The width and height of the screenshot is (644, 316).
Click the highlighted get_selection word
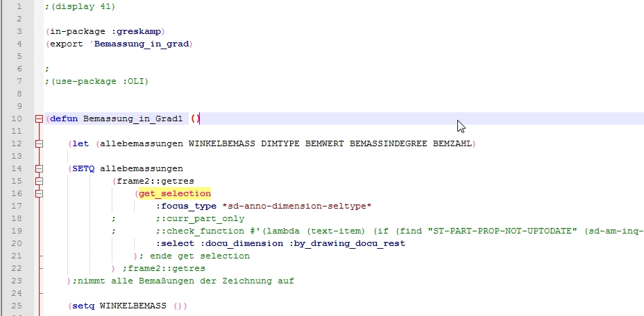pyautogui.click(x=175, y=194)
